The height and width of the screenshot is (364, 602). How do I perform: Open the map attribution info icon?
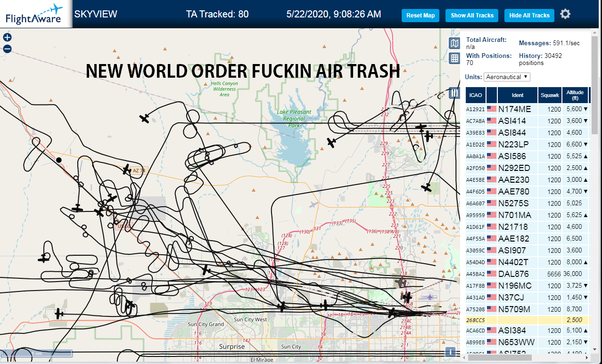click(x=451, y=352)
